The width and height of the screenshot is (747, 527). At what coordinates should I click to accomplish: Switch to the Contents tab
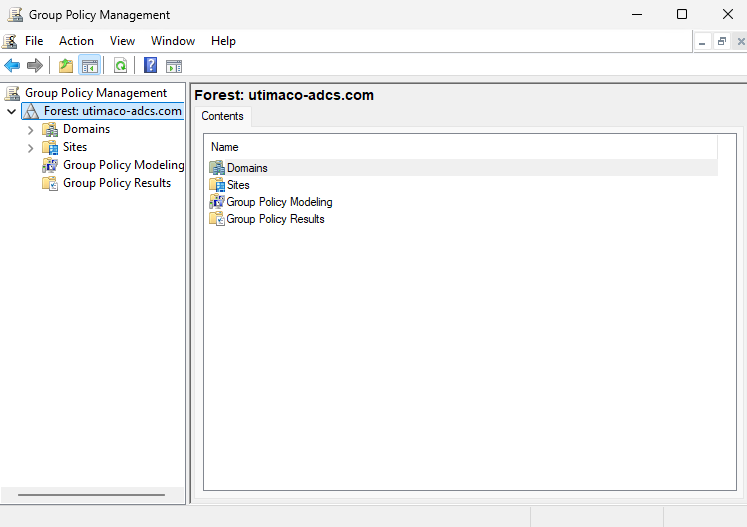pos(222,116)
